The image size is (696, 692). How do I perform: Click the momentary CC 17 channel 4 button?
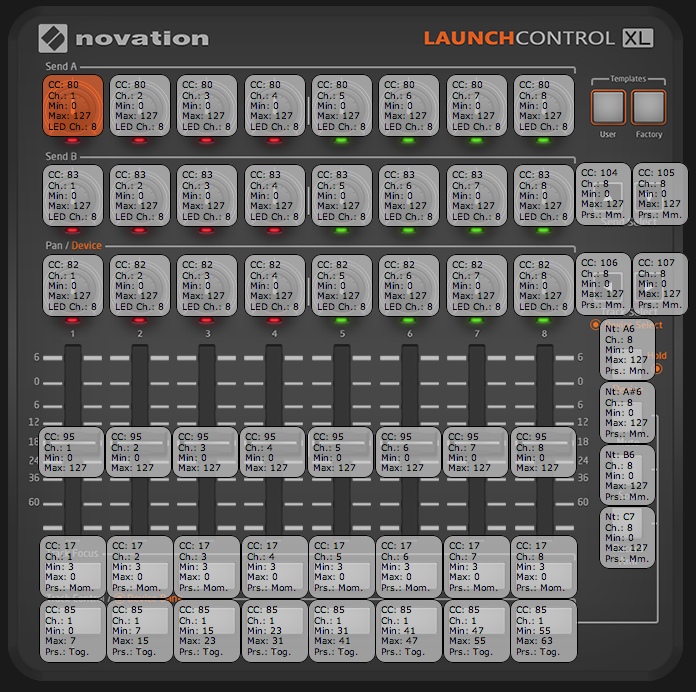pyautogui.click(x=274, y=567)
